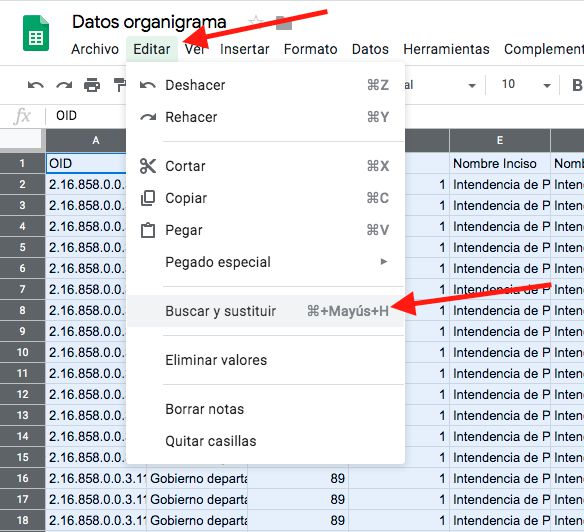Choose Quitar casillas option
Viewport: 584px width, 532px height.
point(266,441)
